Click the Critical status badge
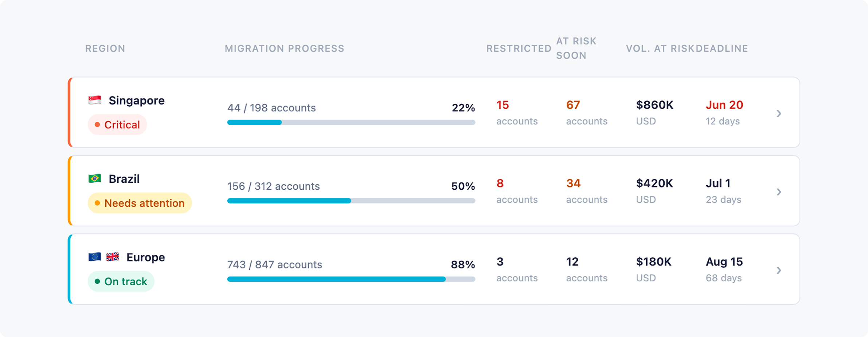The height and width of the screenshot is (337, 868). click(x=117, y=125)
